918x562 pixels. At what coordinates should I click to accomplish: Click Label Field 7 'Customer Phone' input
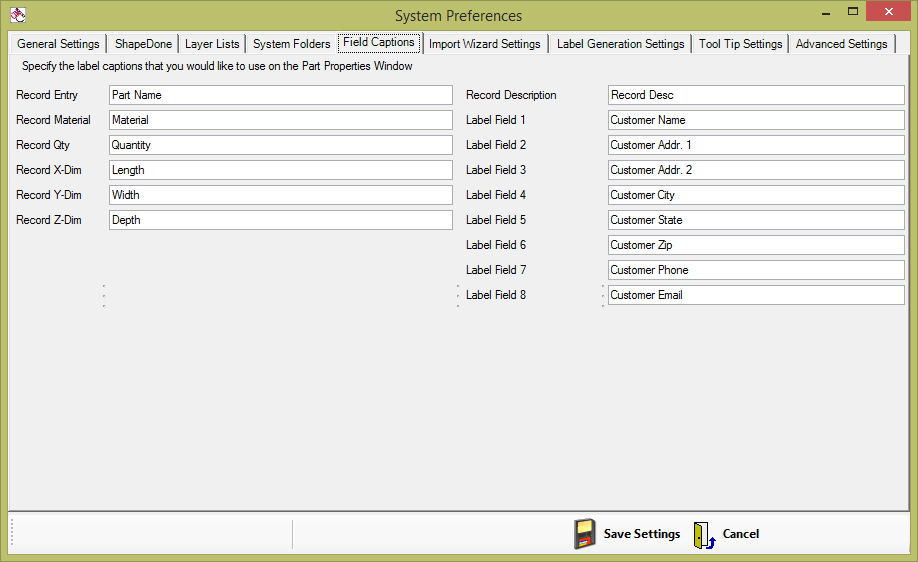point(756,270)
